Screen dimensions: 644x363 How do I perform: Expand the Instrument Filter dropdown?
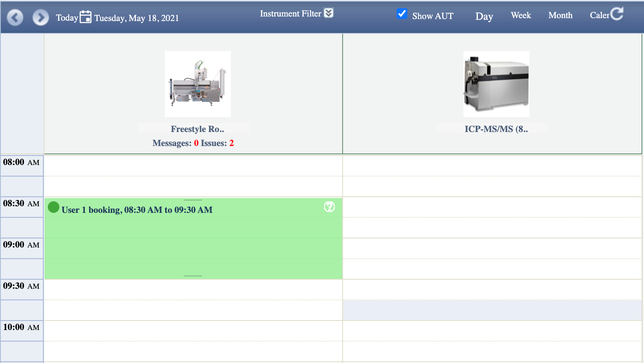[x=329, y=13]
